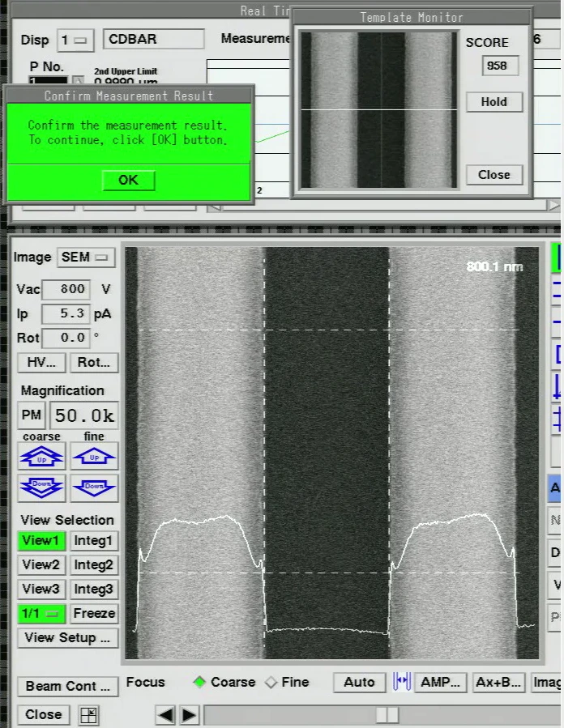Click the fine magnification Down arrow icon
The height and width of the screenshot is (728, 564).
click(x=94, y=487)
